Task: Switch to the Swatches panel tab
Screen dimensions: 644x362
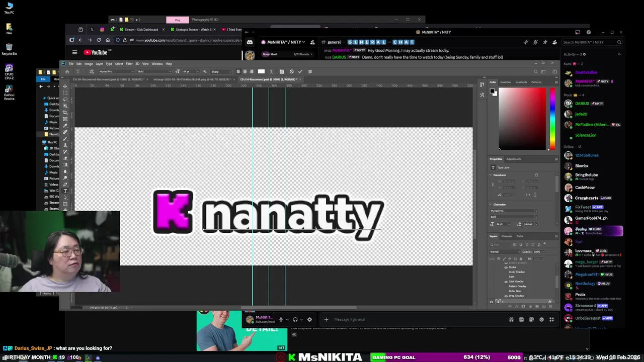Action: click(506, 82)
